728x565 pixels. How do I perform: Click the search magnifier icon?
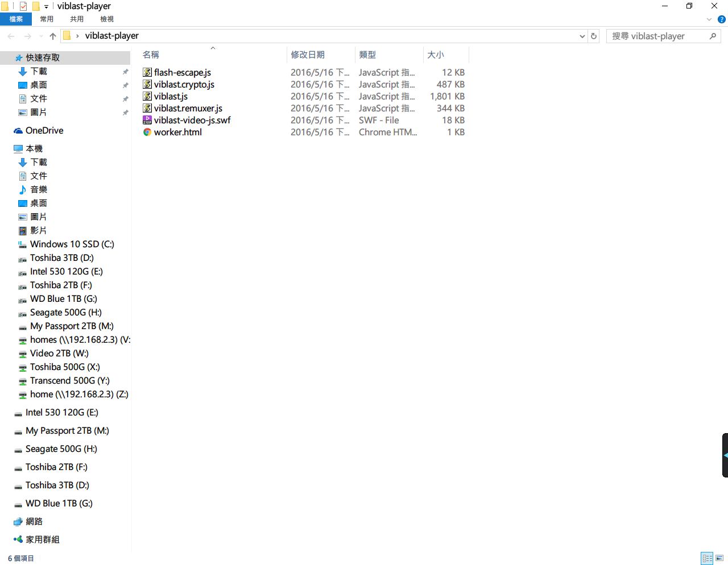pyautogui.click(x=713, y=36)
